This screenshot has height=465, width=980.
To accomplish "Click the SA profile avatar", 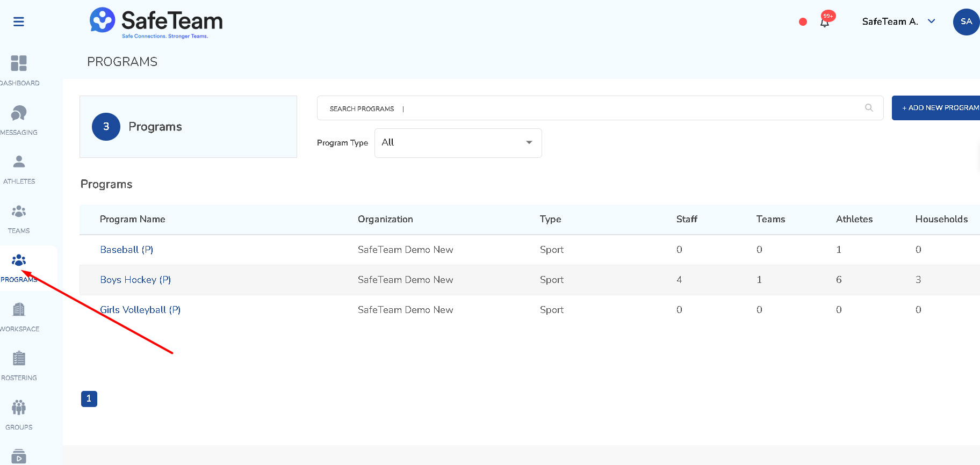I will 966,22.
